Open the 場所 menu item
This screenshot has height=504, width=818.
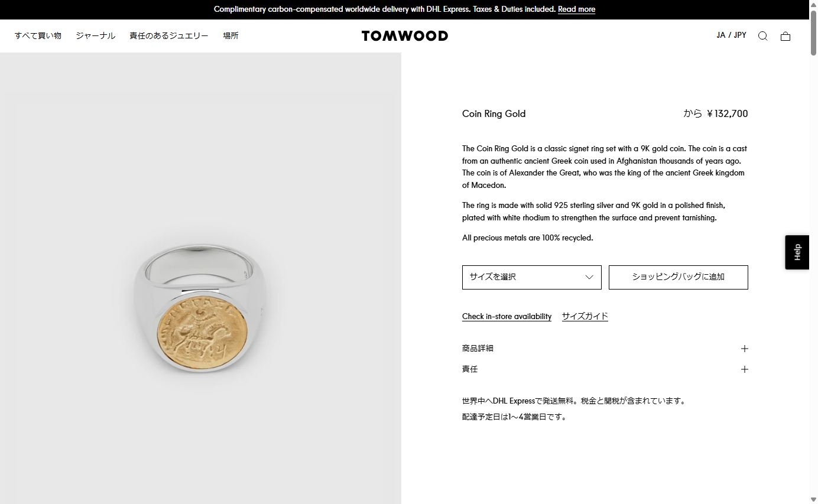point(231,36)
